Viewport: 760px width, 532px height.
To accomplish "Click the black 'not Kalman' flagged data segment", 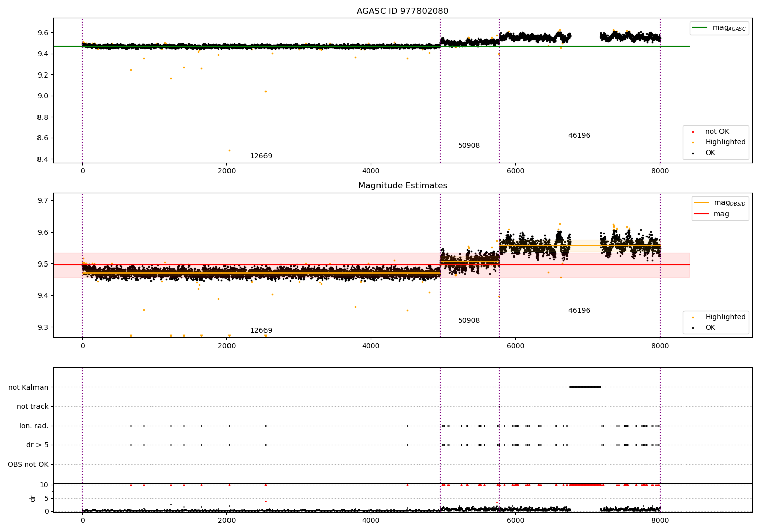I will (x=585, y=387).
